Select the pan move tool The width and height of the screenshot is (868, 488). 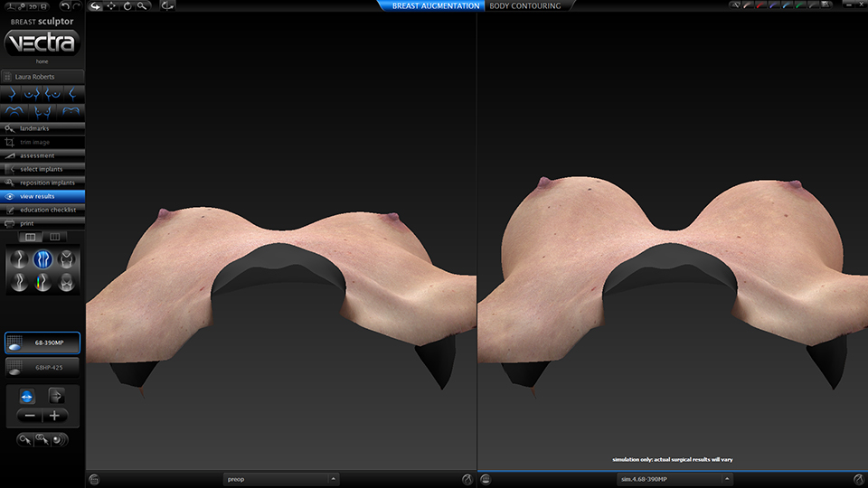(110, 6)
